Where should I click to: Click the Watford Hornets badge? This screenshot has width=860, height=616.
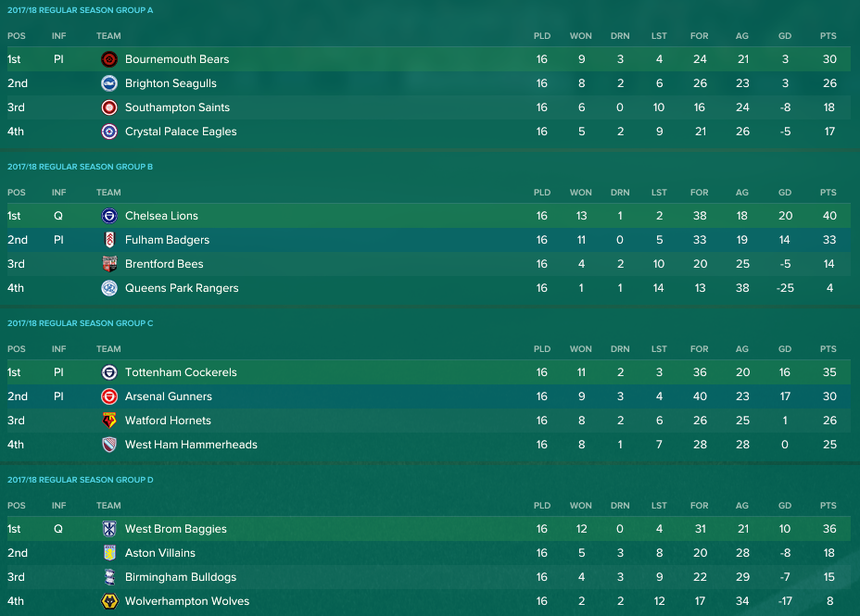[109, 421]
